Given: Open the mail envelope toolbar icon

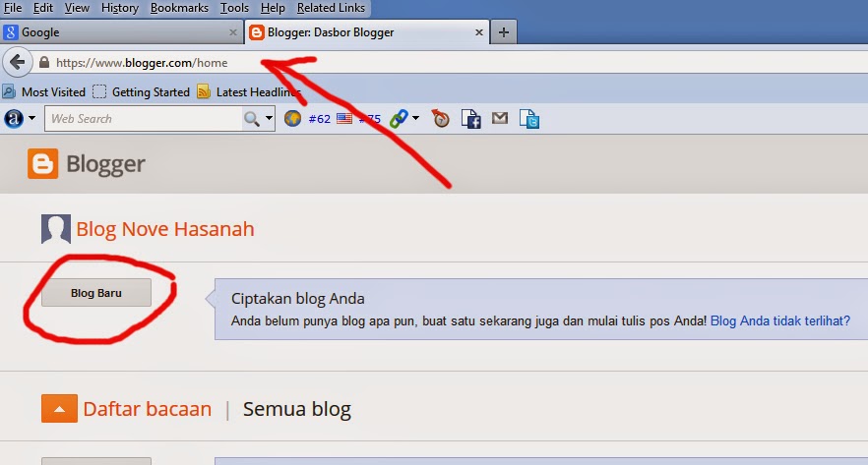Looking at the screenshot, I should tap(500, 118).
